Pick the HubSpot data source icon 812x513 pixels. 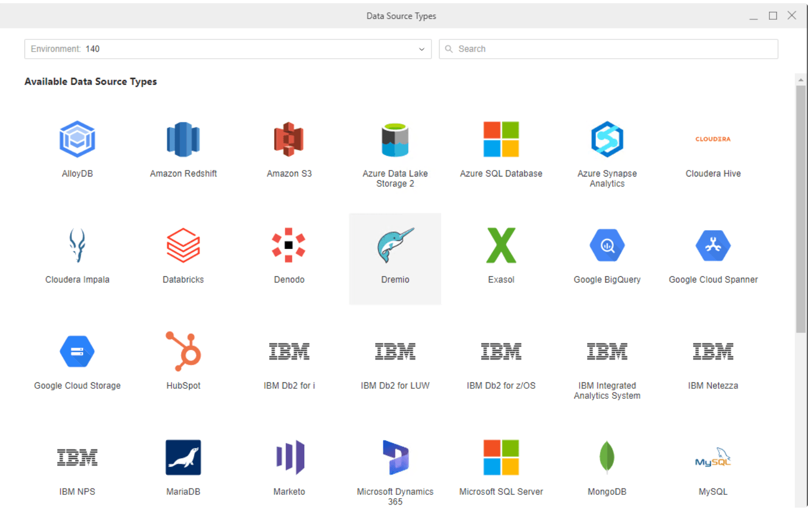183,351
